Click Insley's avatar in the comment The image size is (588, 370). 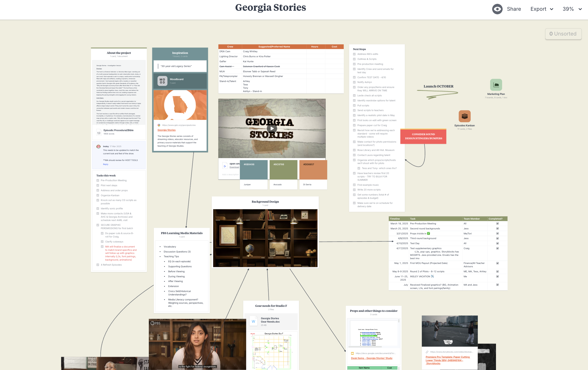click(98, 147)
